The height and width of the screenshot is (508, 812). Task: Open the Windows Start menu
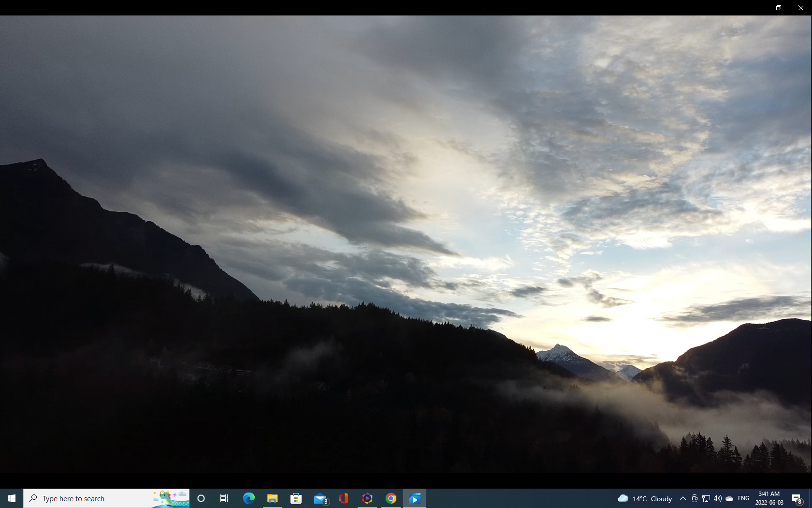12,498
